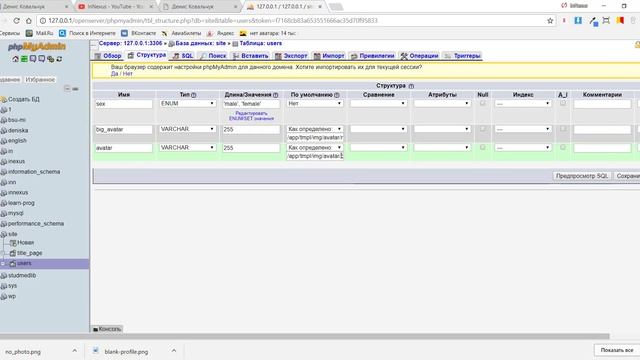Click the screenshot capture extension icon
Image resolution: width=640 pixels, height=360 pixels.
pos(606,20)
